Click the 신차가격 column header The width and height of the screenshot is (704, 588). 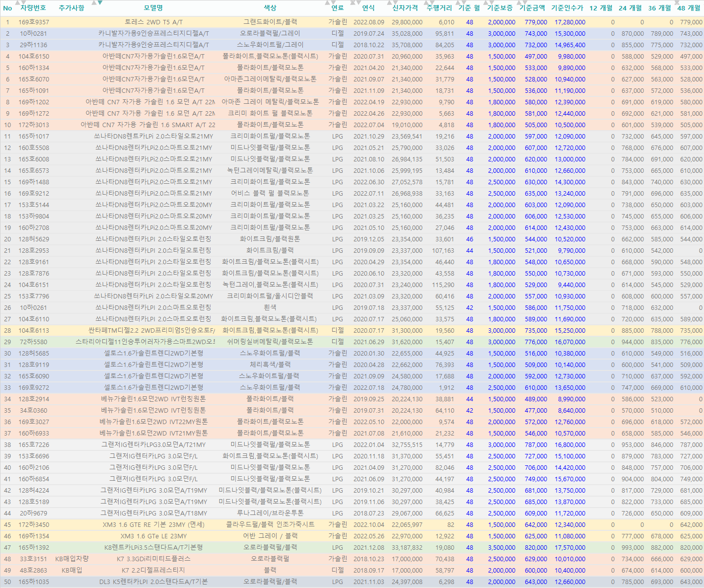[x=405, y=8]
